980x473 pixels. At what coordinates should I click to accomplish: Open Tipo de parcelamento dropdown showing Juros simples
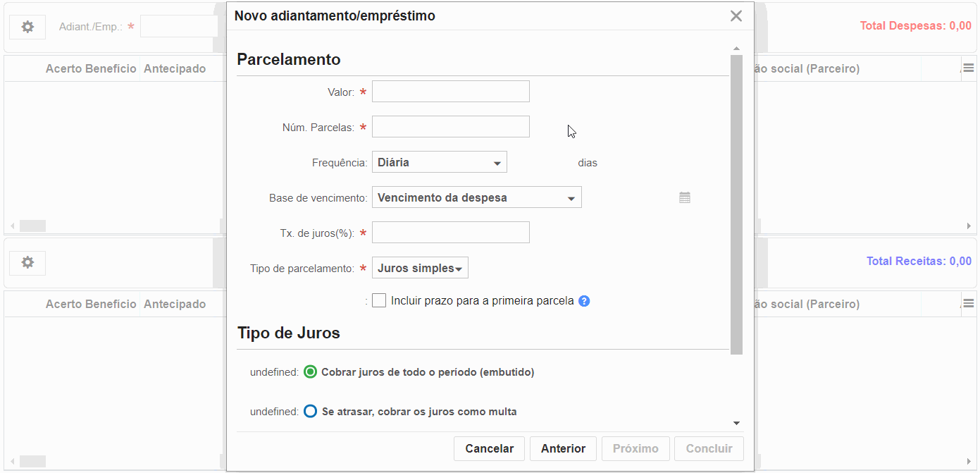[420, 268]
